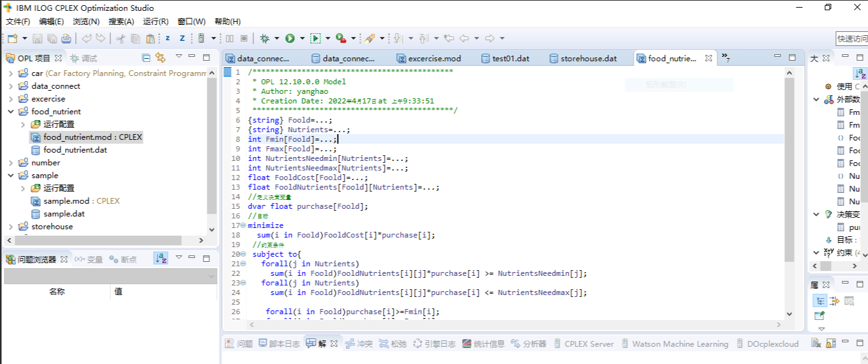Open the New file dropdown arrow

pos(24,38)
